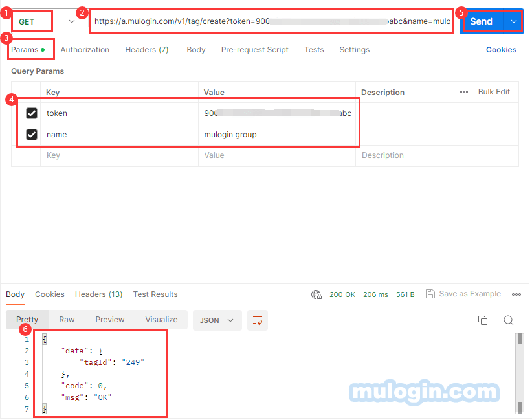Viewport: 532px width, 420px height.
Task: Click the request URL field
Action: pyautogui.click(x=271, y=21)
